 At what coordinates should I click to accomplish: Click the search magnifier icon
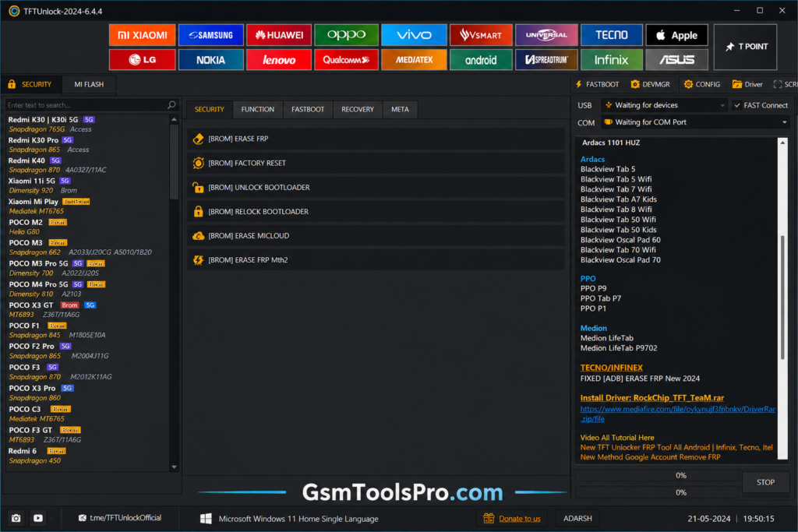[x=171, y=105]
